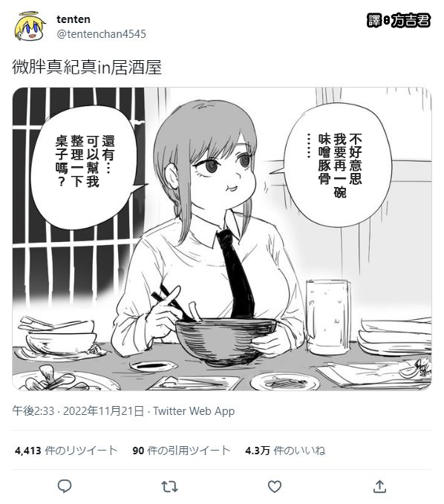Open the manga image in the tweet
Viewport: 444px width, 504px height.
(222, 239)
